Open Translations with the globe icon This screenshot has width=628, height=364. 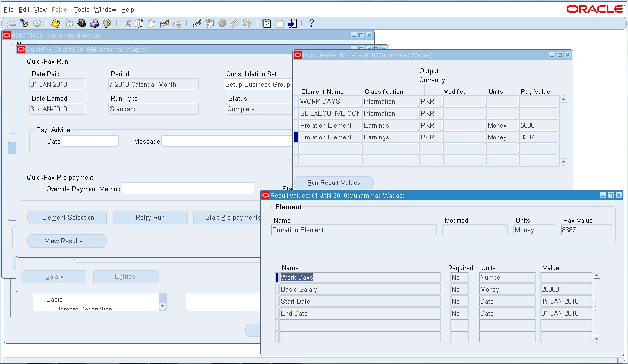(x=222, y=23)
